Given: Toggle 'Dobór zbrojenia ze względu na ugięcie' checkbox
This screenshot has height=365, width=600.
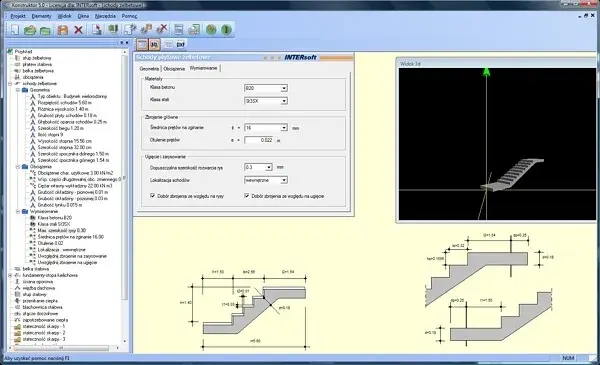Looking at the screenshot, I should point(247,196).
